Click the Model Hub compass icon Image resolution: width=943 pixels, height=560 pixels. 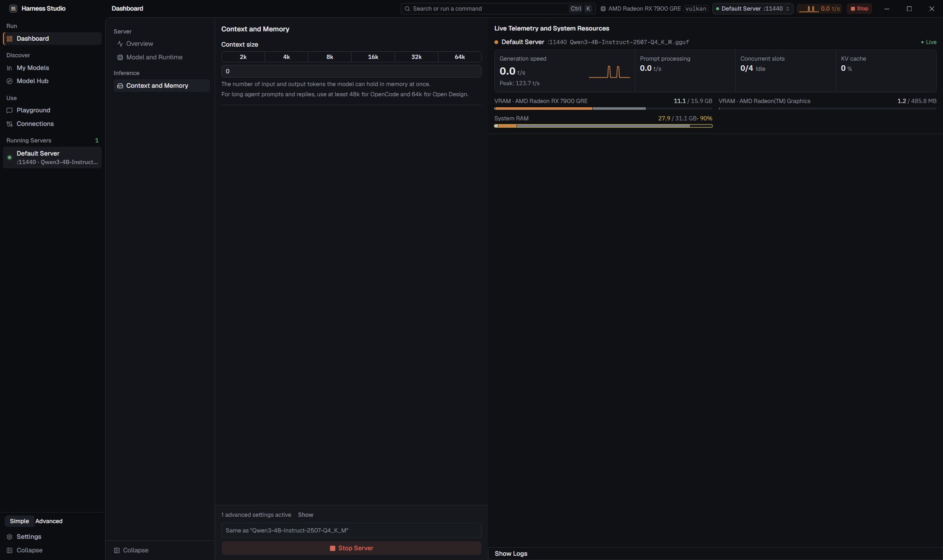[x=9, y=81]
